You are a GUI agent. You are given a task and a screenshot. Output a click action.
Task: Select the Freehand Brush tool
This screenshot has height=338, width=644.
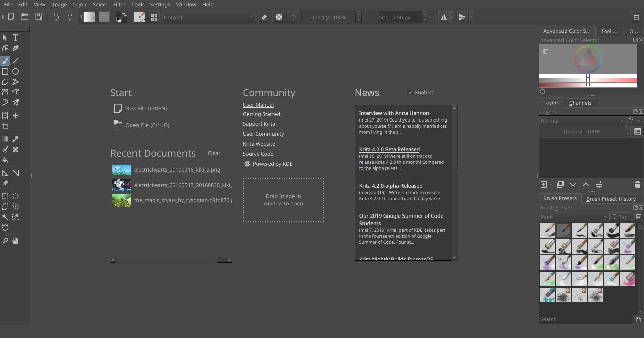point(5,61)
